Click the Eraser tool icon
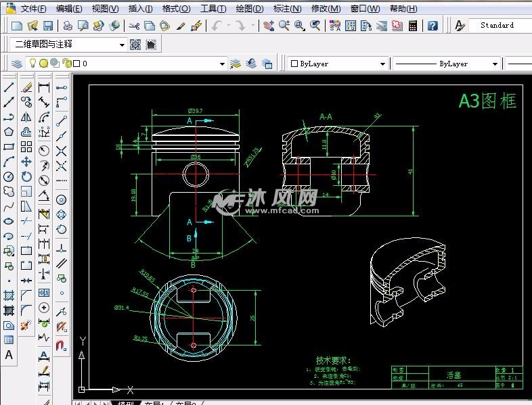The image size is (532, 405). [26, 87]
